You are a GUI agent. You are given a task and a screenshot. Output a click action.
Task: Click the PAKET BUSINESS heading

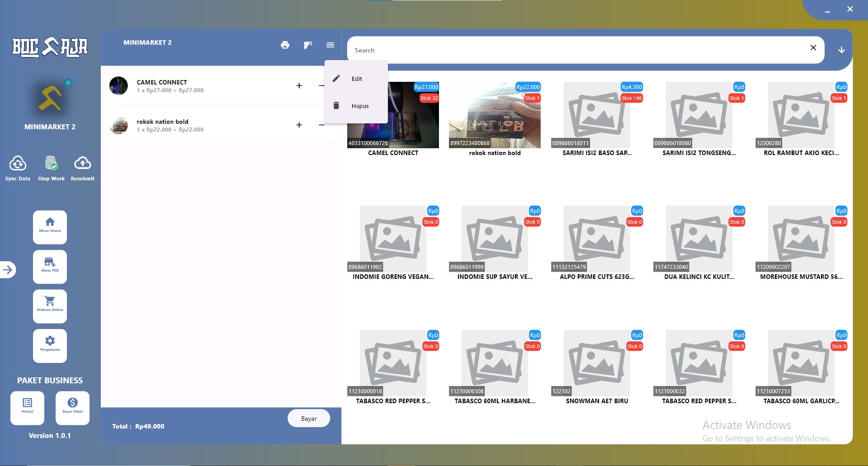point(50,381)
